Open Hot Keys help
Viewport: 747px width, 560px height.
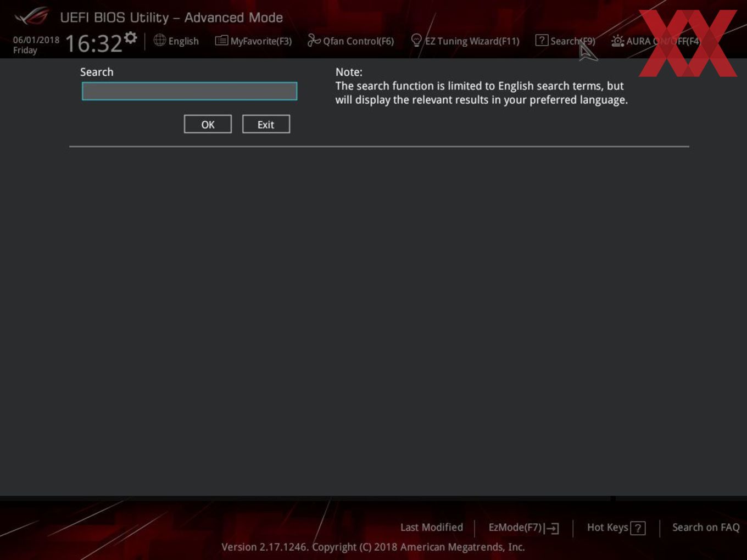coord(607,528)
